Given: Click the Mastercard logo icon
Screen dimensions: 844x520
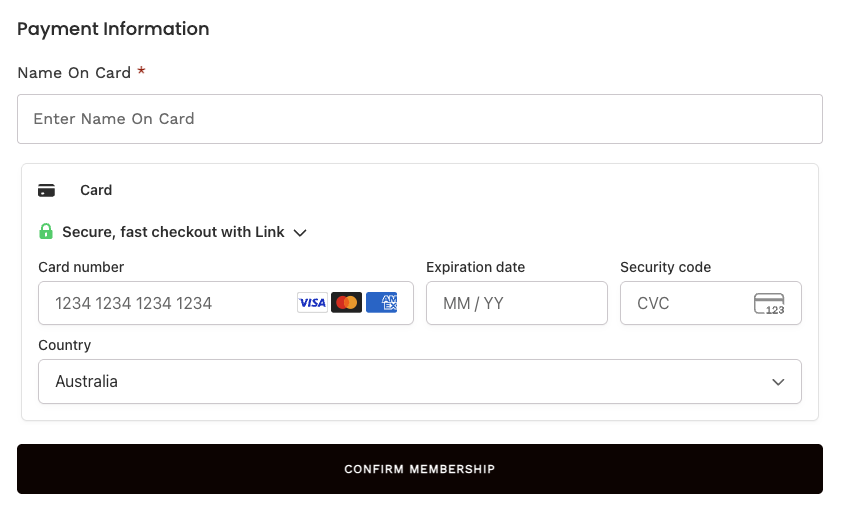Looking at the screenshot, I should [346, 303].
